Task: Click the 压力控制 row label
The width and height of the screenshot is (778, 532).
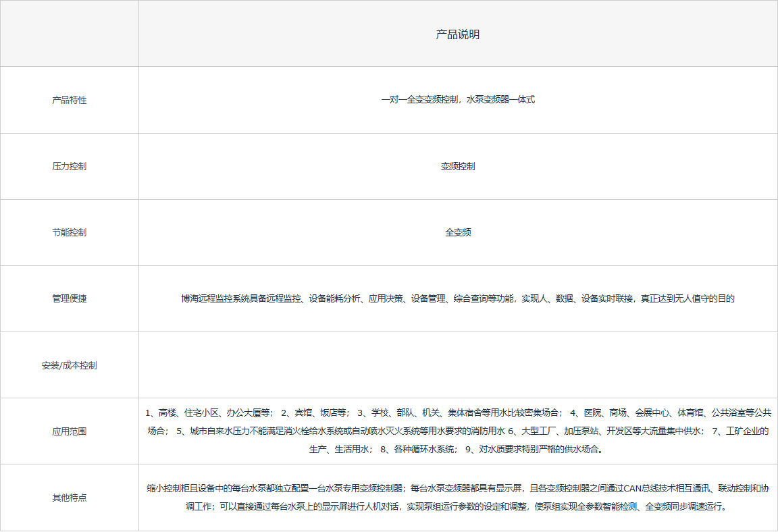Action: tap(69, 166)
